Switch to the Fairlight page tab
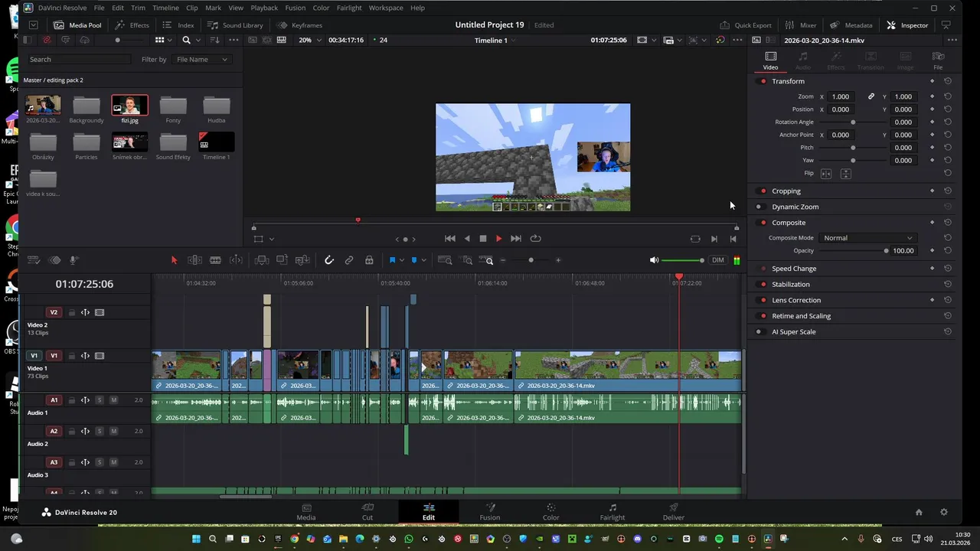Viewport: 980px width, 551px height. click(x=612, y=512)
